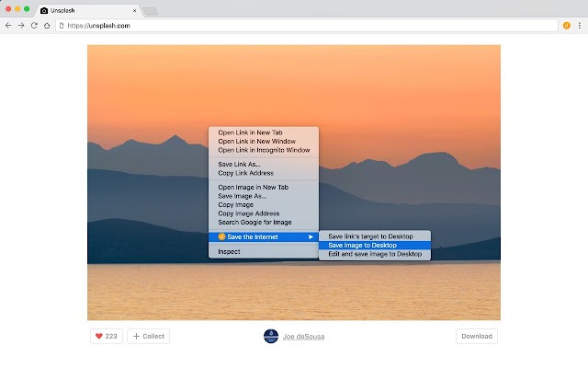Choose Edit and save image to Desktop
The width and height of the screenshot is (588, 368).
click(x=375, y=254)
